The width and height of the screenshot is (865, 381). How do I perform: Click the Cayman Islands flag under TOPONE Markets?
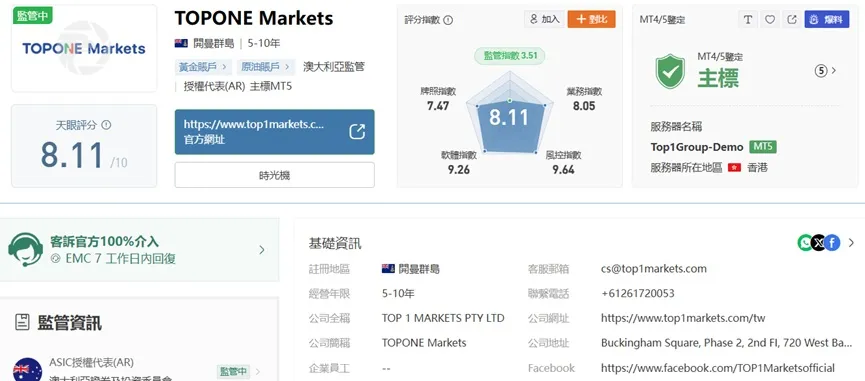[x=181, y=44]
